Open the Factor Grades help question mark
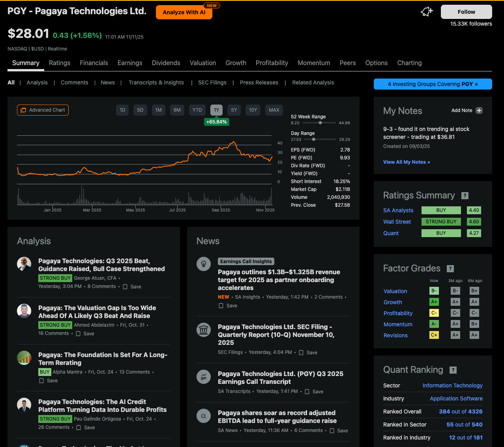The width and height of the screenshot is (504, 447). click(x=450, y=269)
